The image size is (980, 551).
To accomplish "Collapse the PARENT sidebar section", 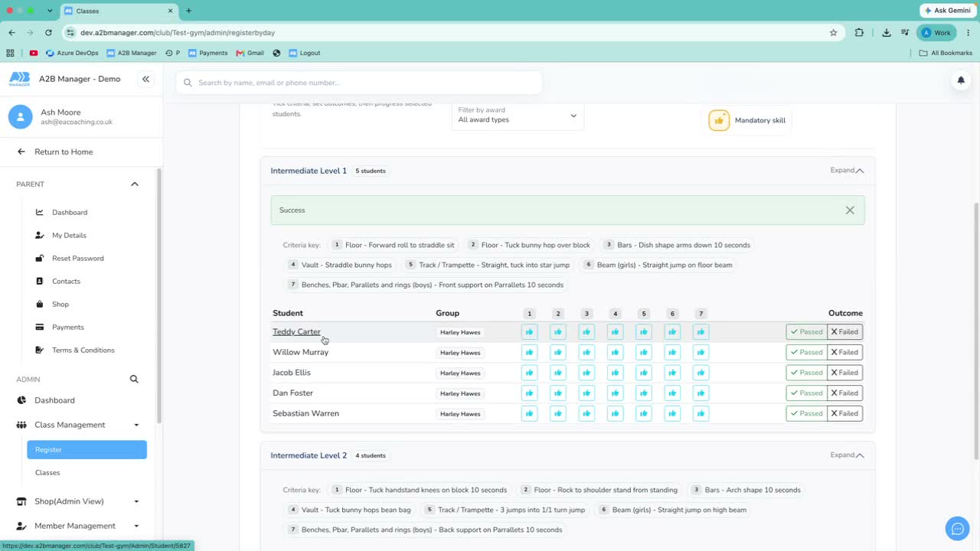I will click(x=135, y=184).
